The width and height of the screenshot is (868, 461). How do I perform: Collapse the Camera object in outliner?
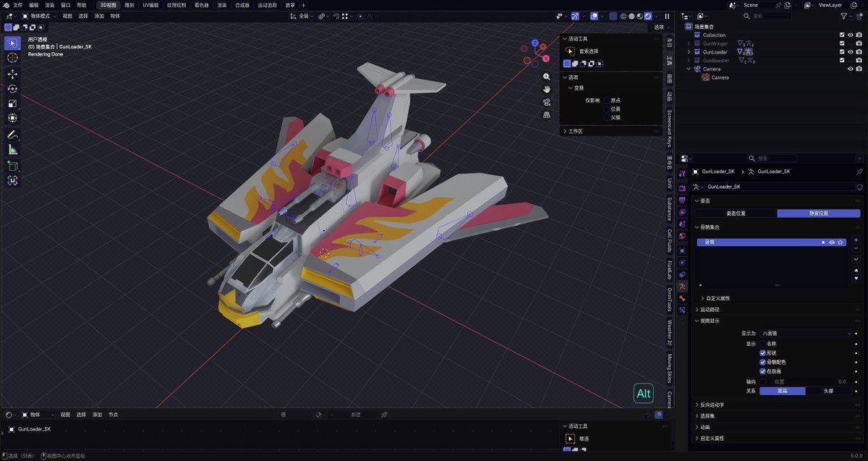click(690, 69)
